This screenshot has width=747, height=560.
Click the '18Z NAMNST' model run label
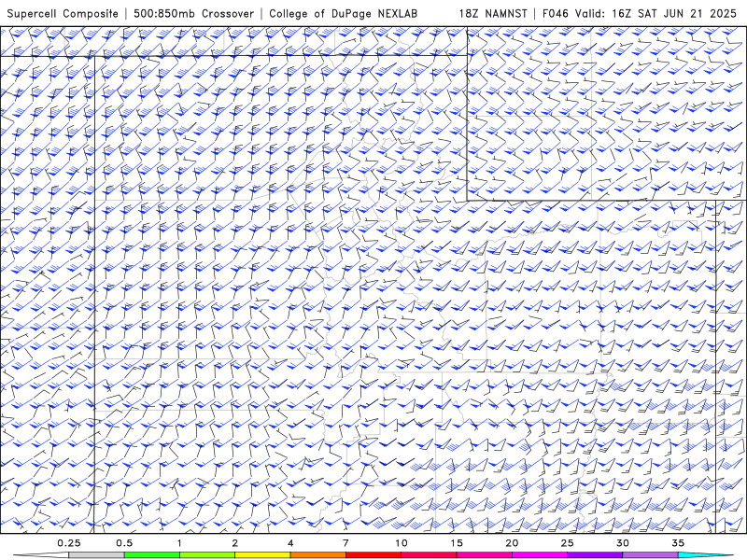[x=493, y=13]
